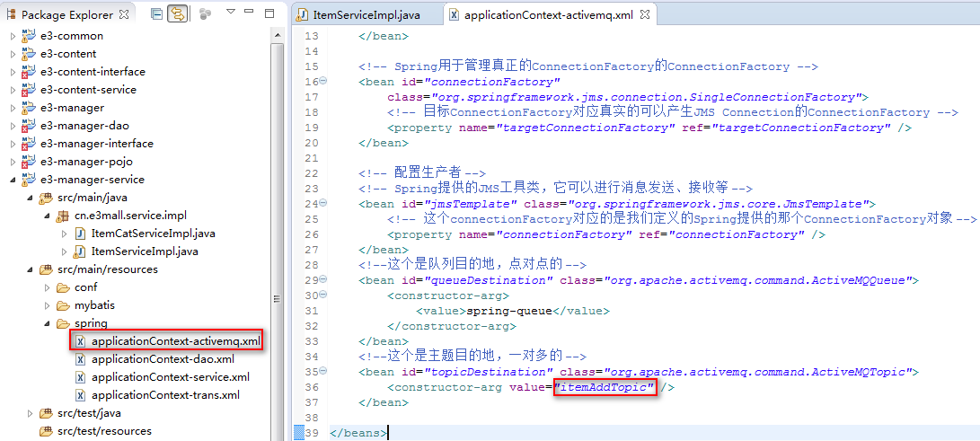Screen dimensions: 980x441
Task: Click the mybatis folder icon
Action: click(63, 306)
